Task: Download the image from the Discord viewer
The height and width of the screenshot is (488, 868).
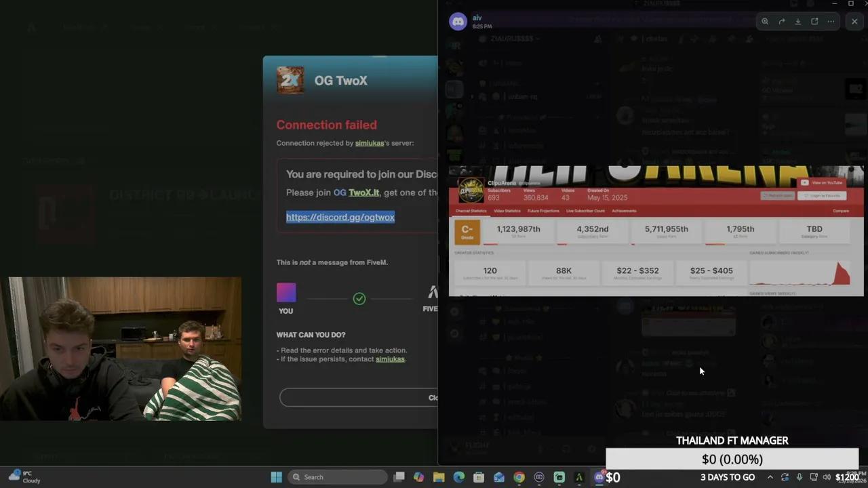Action: 798,22
